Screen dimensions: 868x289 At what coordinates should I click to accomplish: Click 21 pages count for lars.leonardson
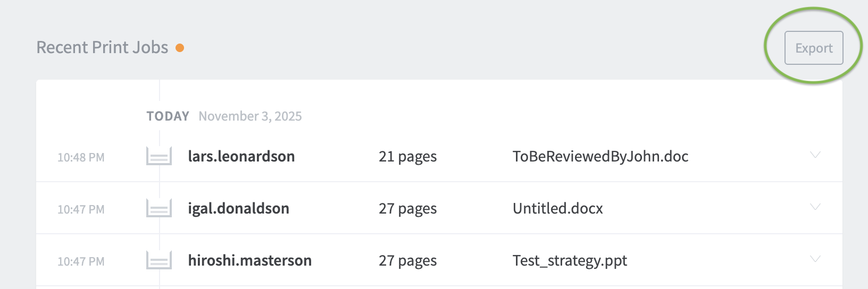(x=407, y=156)
